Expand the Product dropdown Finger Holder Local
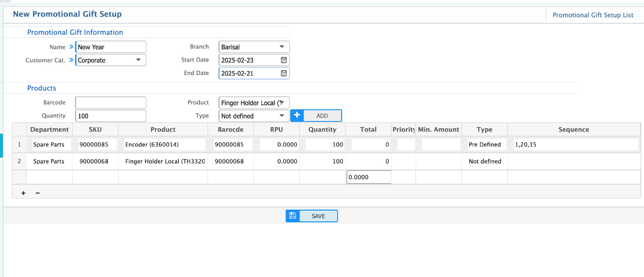Viewport: 644px width, 277px height. pos(282,103)
